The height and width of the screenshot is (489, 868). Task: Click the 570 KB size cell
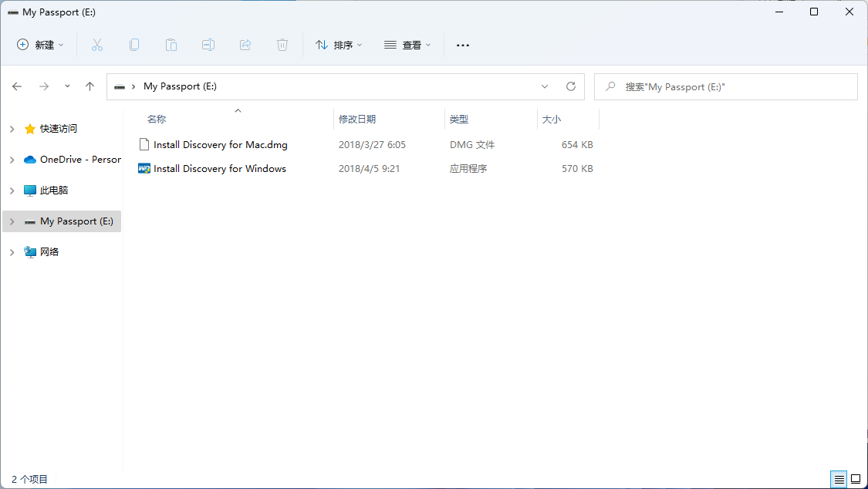[577, 169]
